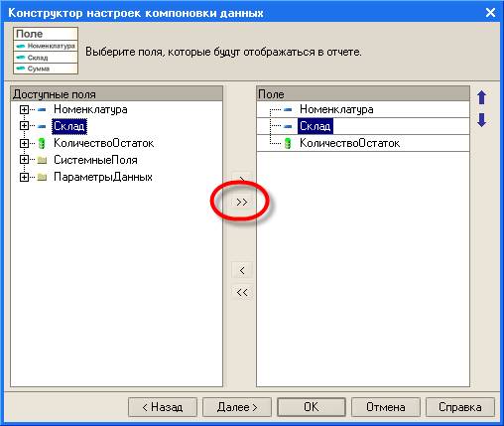The image size is (504, 426).
Task: Click the remove-one '<' button
Action: 242,270
